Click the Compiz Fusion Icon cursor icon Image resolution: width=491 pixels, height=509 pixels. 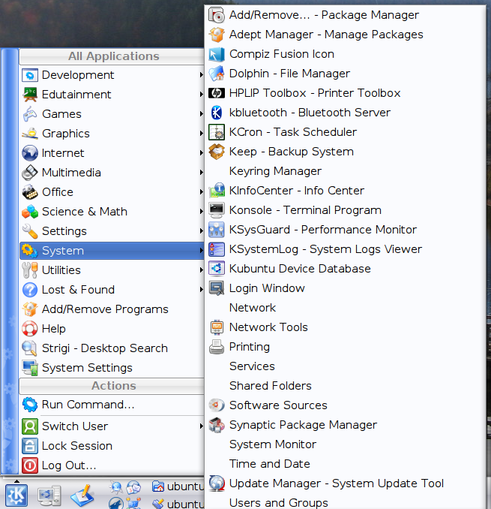[217, 54]
